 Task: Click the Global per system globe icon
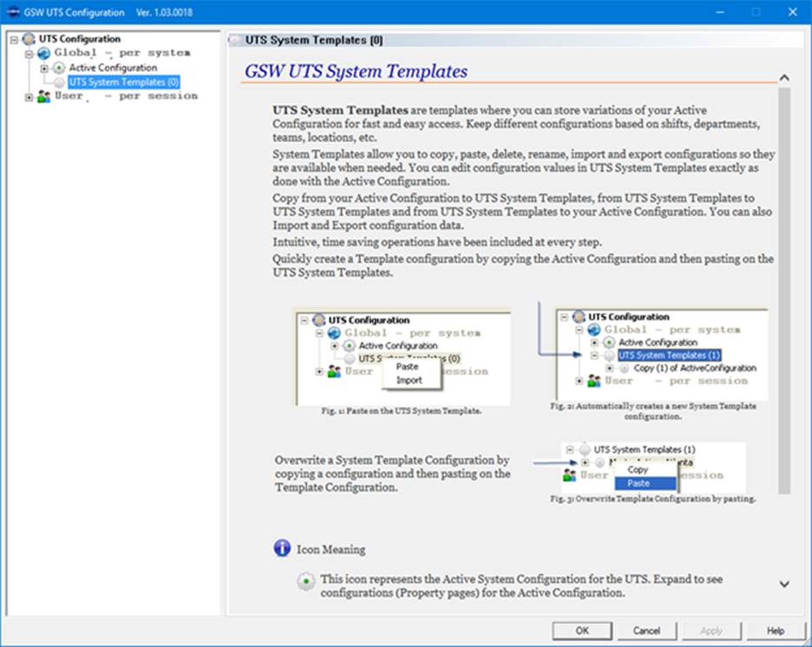[x=44, y=53]
